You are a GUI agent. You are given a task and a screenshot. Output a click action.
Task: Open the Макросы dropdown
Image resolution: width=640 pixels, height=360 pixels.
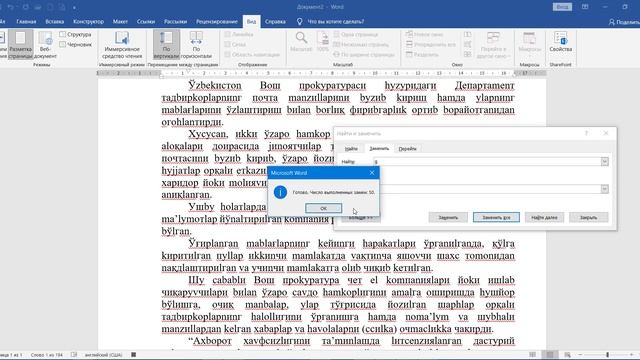click(529, 44)
